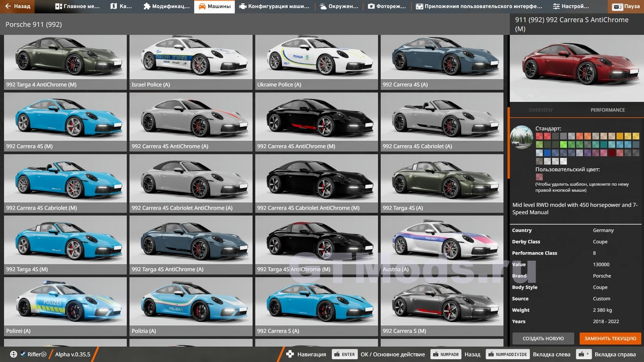Go back with the Назад button
644x362 pixels.
(x=17, y=7)
